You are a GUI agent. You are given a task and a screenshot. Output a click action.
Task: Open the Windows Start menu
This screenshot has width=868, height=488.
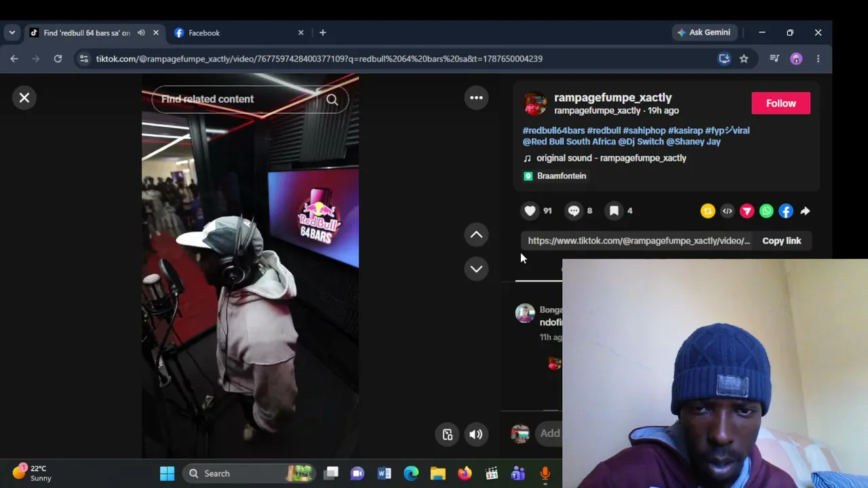click(x=167, y=473)
